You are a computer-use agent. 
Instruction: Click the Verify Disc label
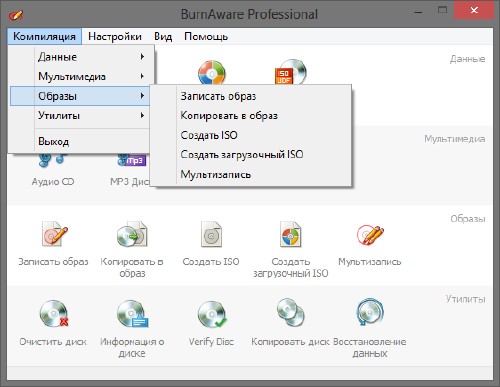pyautogui.click(x=211, y=342)
